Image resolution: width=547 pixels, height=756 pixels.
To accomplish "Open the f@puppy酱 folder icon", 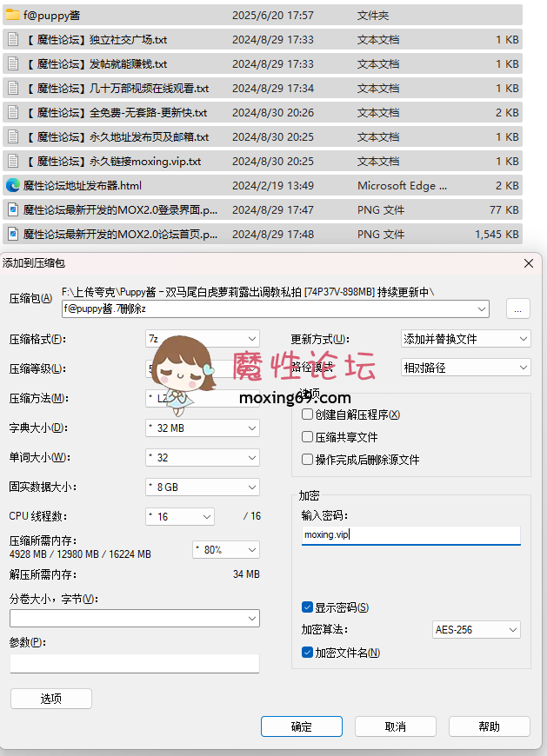I will coord(12,15).
